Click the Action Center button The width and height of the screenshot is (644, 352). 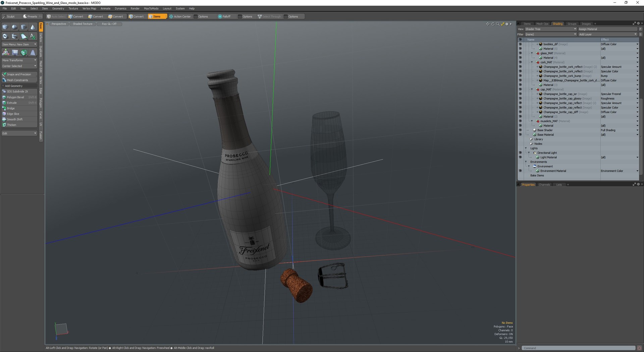coord(180,16)
